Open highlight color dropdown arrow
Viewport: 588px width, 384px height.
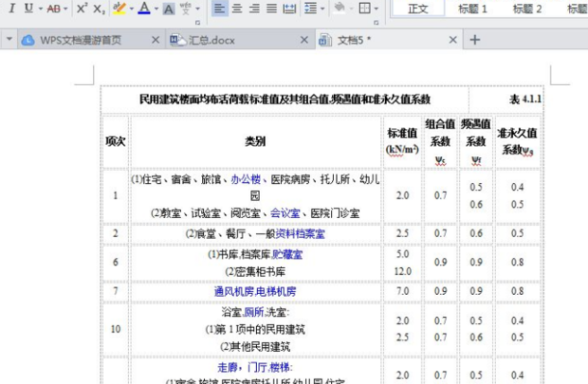click(x=131, y=9)
